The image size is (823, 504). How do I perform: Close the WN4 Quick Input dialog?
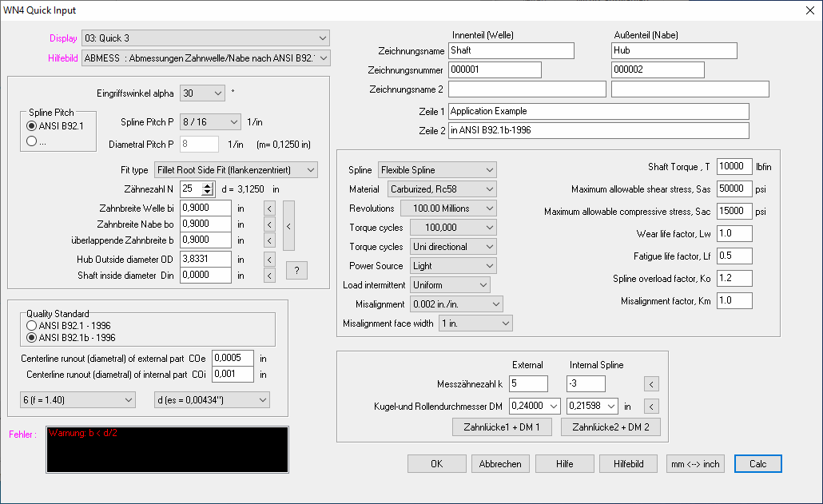coord(811,10)
